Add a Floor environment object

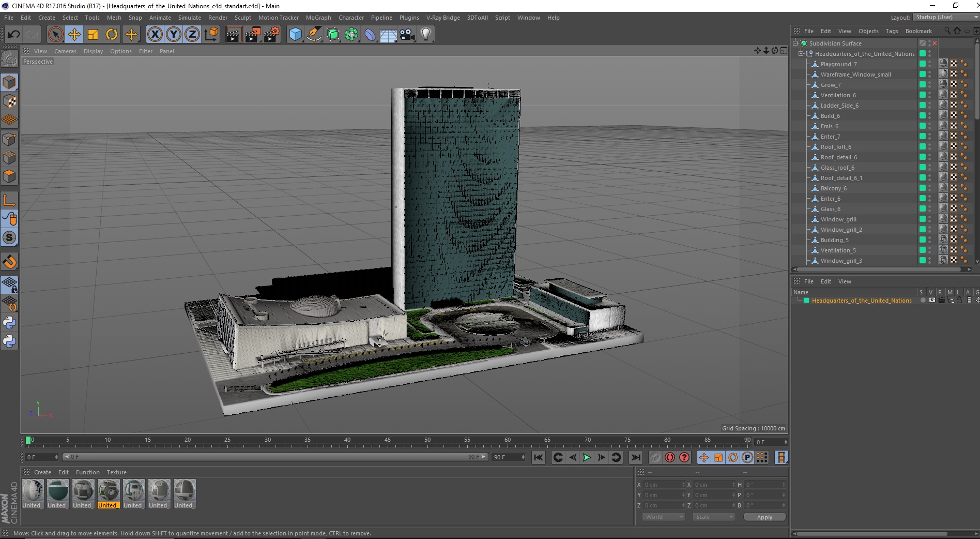[389, 35]
